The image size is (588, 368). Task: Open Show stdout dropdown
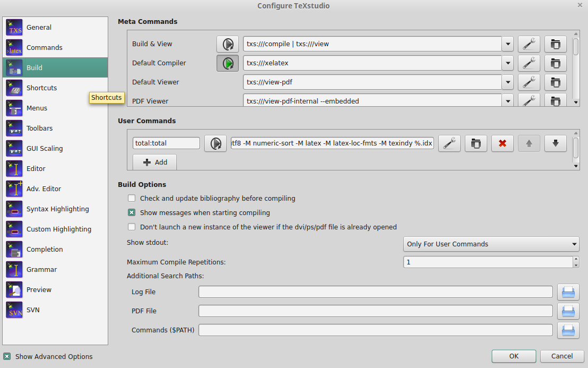491,244
